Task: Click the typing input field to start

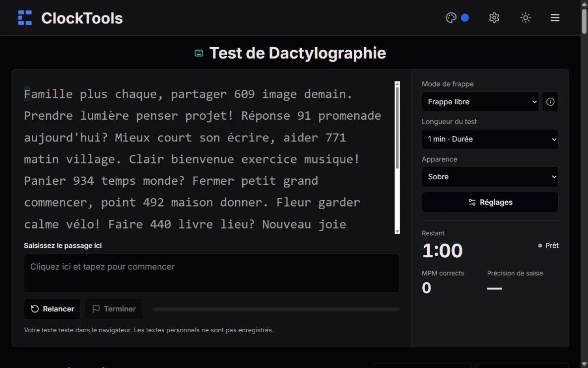Action: click(211, 273)
